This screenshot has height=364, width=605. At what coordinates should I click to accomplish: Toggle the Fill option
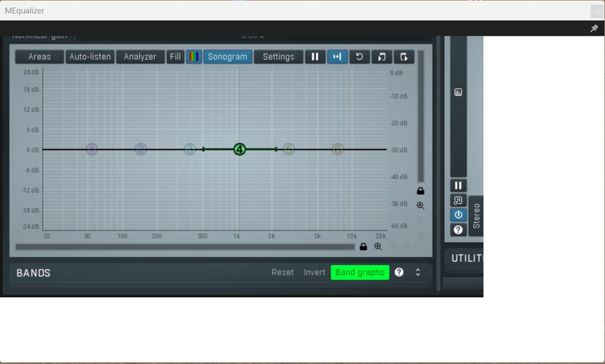click(175, 57)
